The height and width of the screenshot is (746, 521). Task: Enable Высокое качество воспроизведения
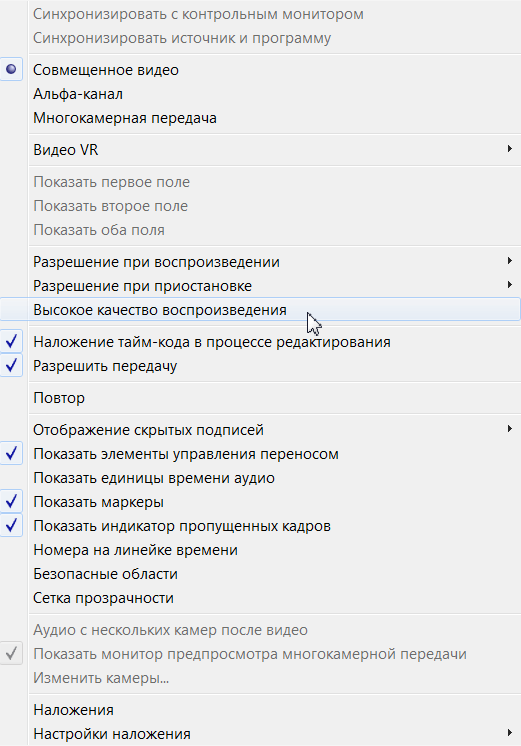coord(260,310)
